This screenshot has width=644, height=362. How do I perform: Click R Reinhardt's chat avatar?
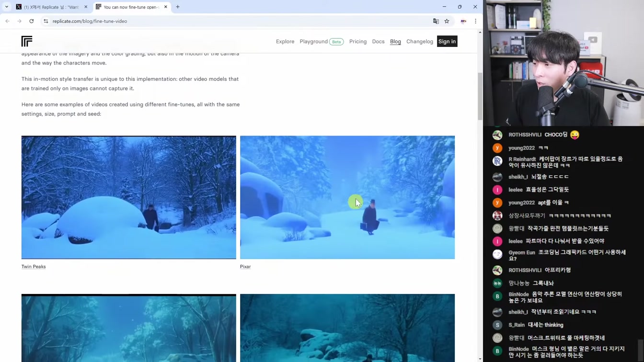pos(497,161)
